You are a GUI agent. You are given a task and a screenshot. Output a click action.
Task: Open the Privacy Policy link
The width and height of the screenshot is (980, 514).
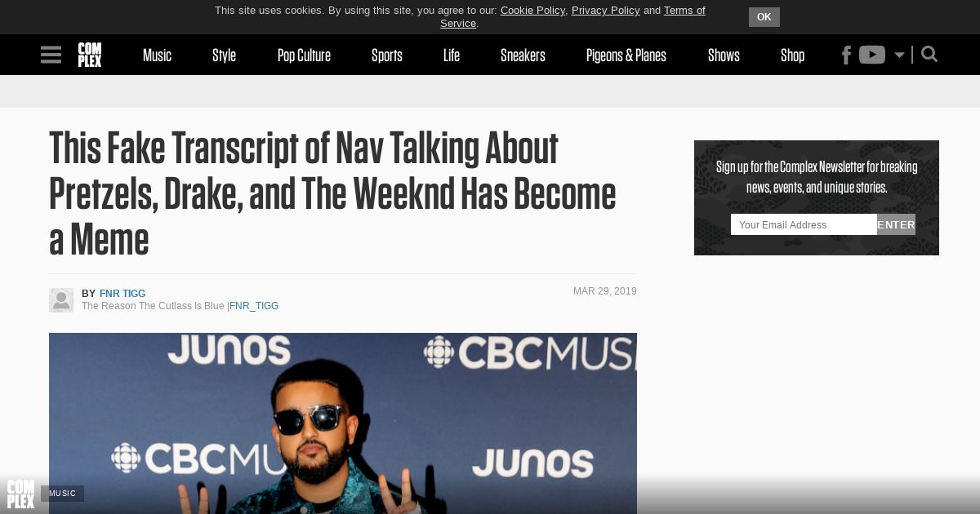(606, 11)
